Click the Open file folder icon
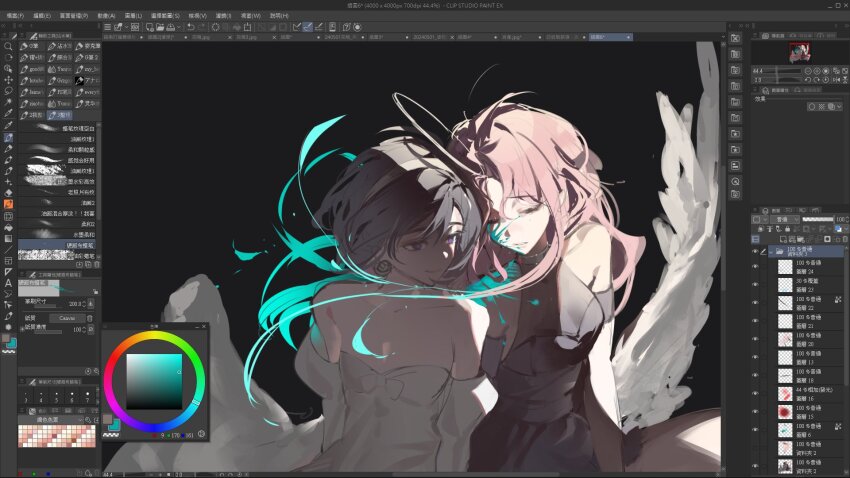The image size is (850, 478). coord(160,27)
